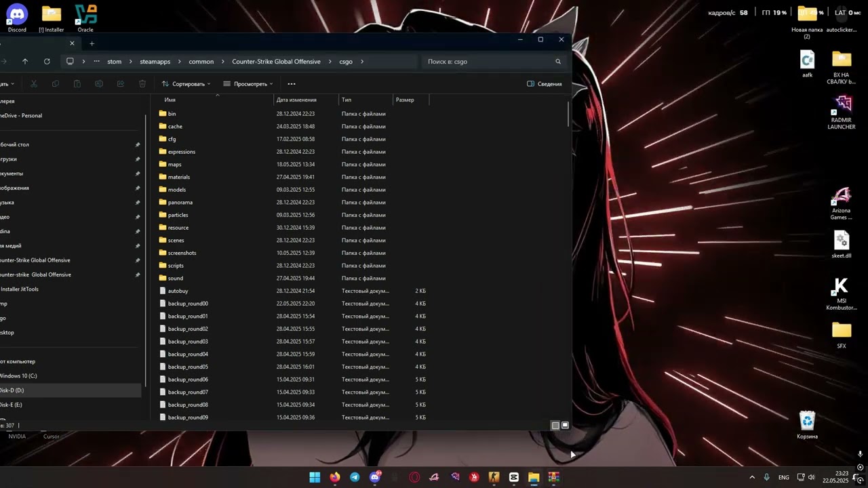Viewport: 868px width, 488px height.
Task: Navigate to Counter-Strike Global Offensive breadcrumb
Action: [x=276, y=62]
